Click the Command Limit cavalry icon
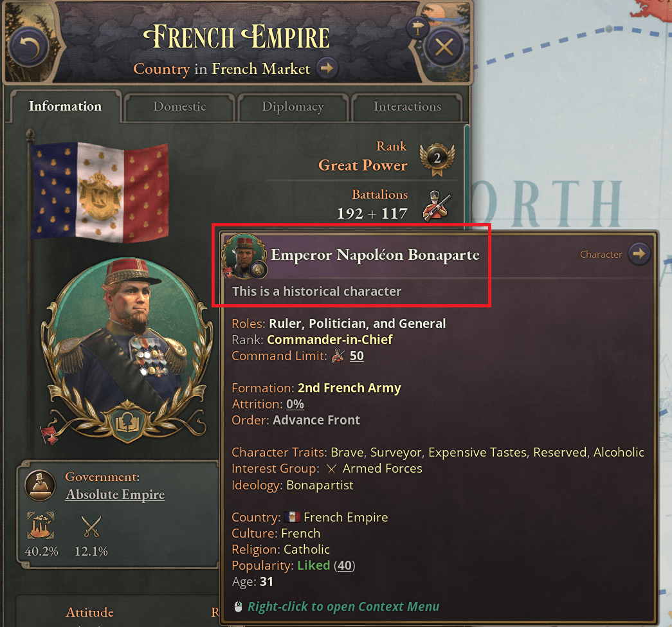Screen dimensions: 672x627 coord(337,356)
